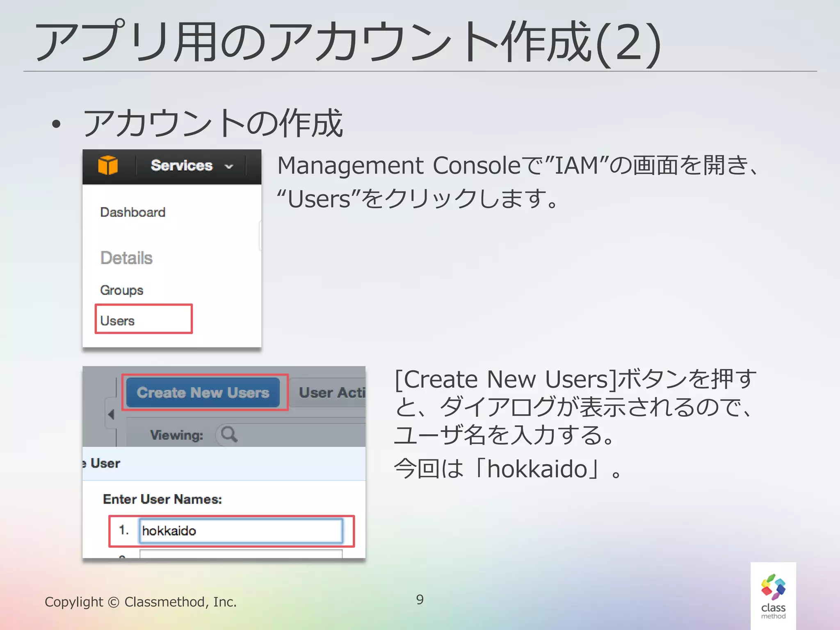Collapse the side panel with left arrow
The image size is (840, 630).
111,414
